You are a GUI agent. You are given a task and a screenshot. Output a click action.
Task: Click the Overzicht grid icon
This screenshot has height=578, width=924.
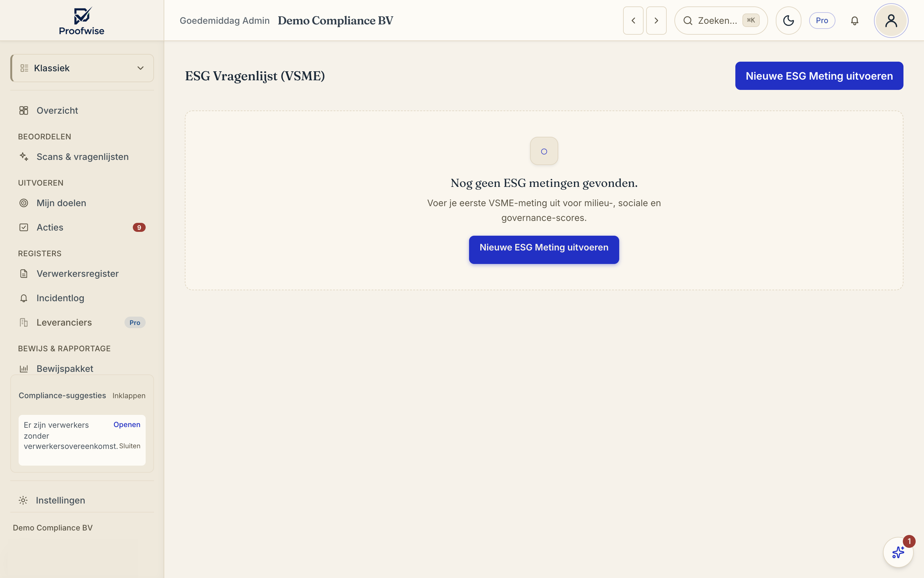pos(24,110)
